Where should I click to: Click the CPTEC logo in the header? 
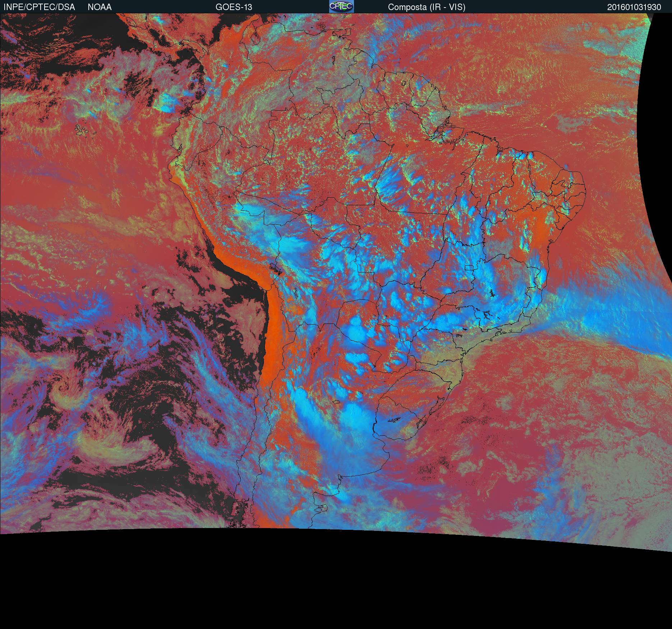pos(341,6)
